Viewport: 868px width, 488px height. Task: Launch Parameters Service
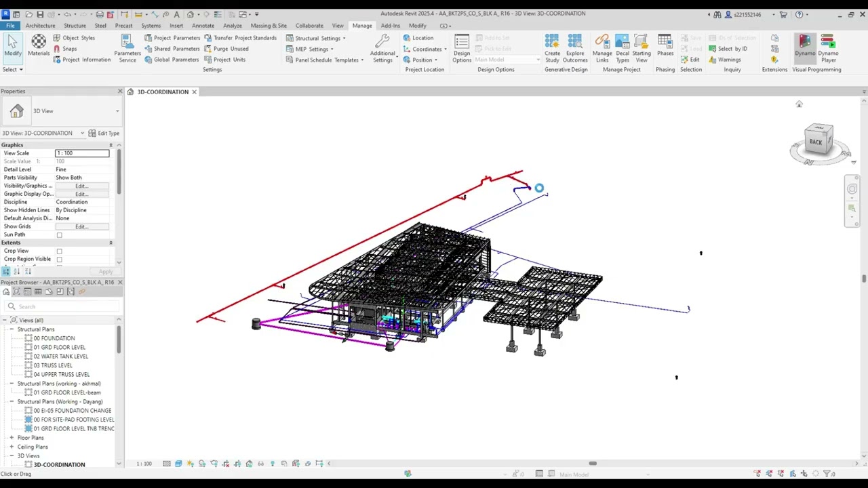click(x=127, y=49)
